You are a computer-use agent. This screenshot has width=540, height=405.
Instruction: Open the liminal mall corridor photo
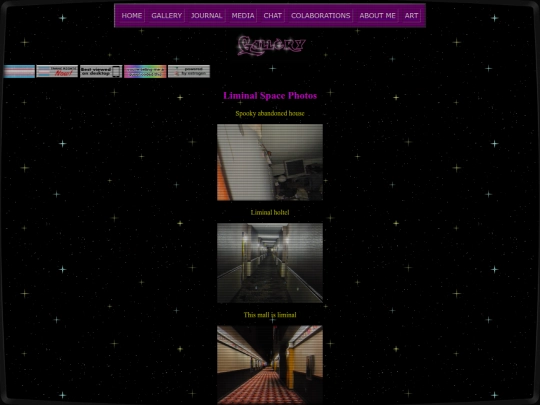[270, 364]
